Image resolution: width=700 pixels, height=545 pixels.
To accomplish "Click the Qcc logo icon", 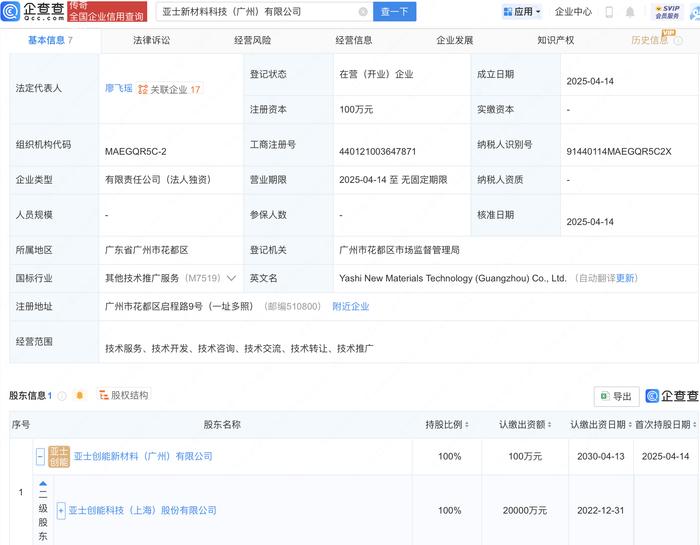I will (x=11, y=11).
